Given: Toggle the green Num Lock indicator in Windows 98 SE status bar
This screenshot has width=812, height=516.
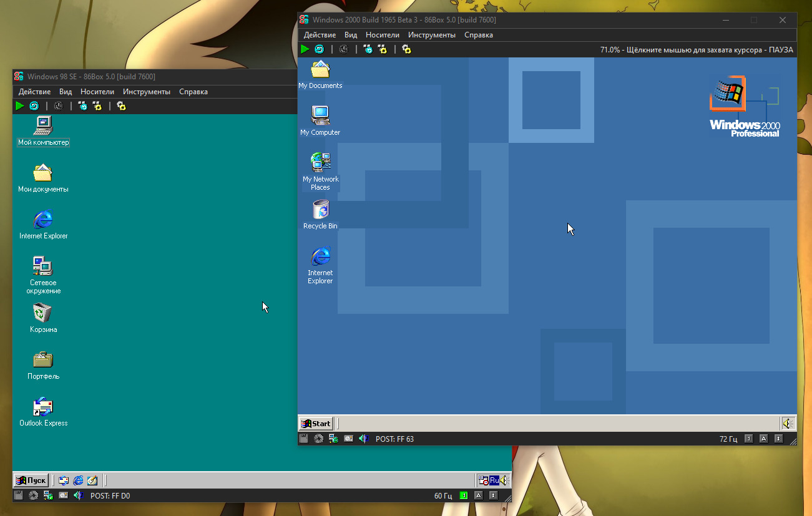Looking at the screenshot, I should 463,495.
